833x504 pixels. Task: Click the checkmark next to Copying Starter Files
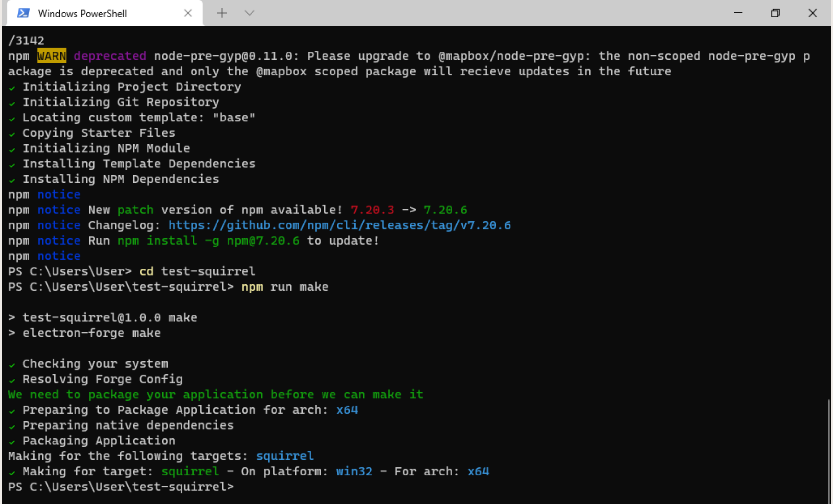pyautogui.click(x=12, y=133)
